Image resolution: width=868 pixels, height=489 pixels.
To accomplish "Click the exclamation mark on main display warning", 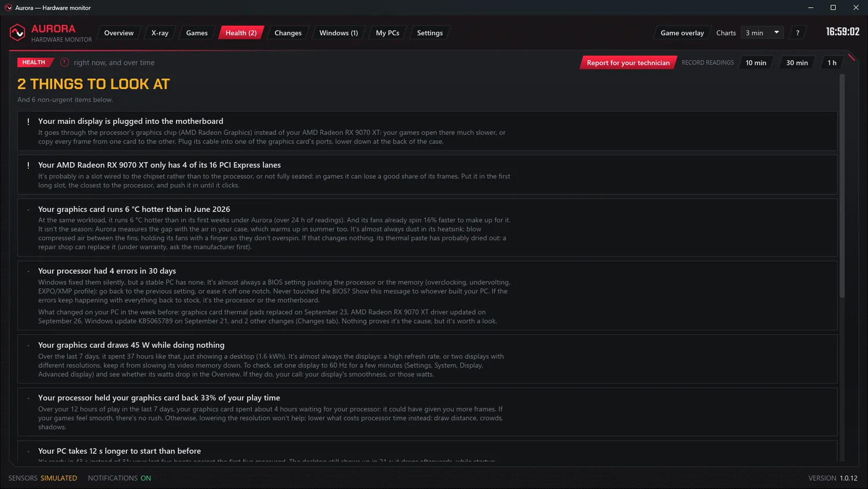I will [28, 122].
